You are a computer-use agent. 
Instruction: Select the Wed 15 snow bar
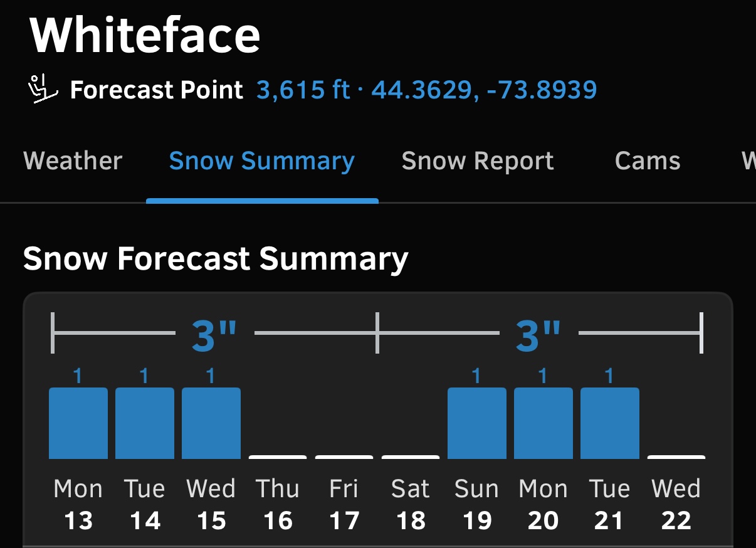pos(211,423)
